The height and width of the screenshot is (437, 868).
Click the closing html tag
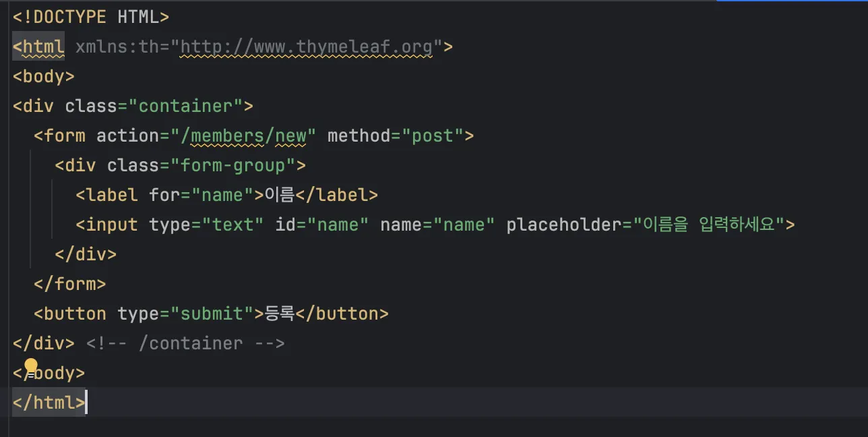point(49,403)
